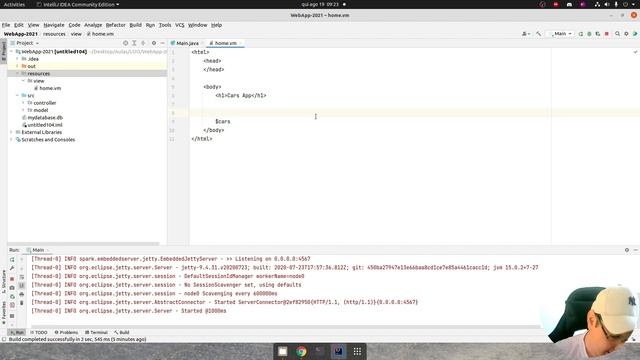Viewport: 640px width, 360px height.
Task: Click Run with Coverage icon in top toolbar
Action: coord(598,34)
